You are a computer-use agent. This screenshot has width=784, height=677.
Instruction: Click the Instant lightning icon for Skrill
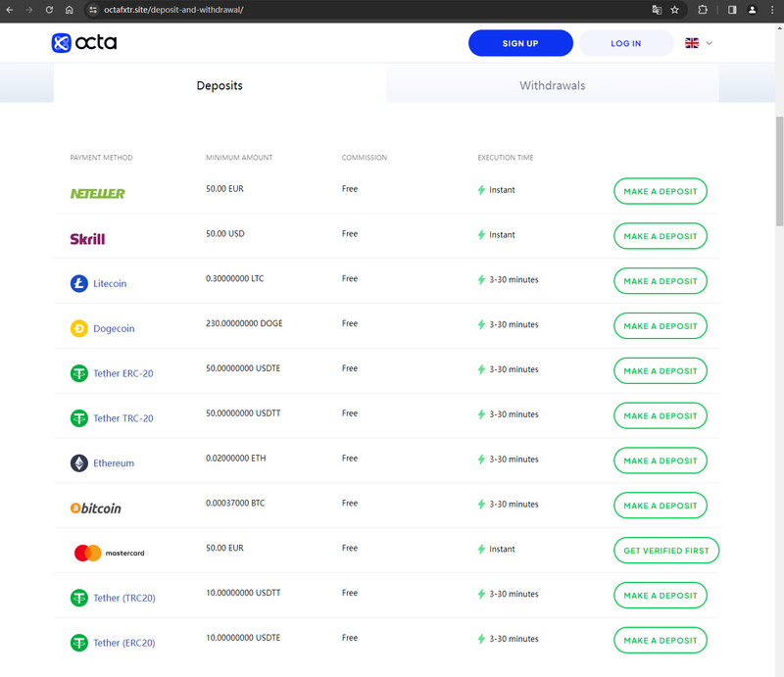click(481, 234)
